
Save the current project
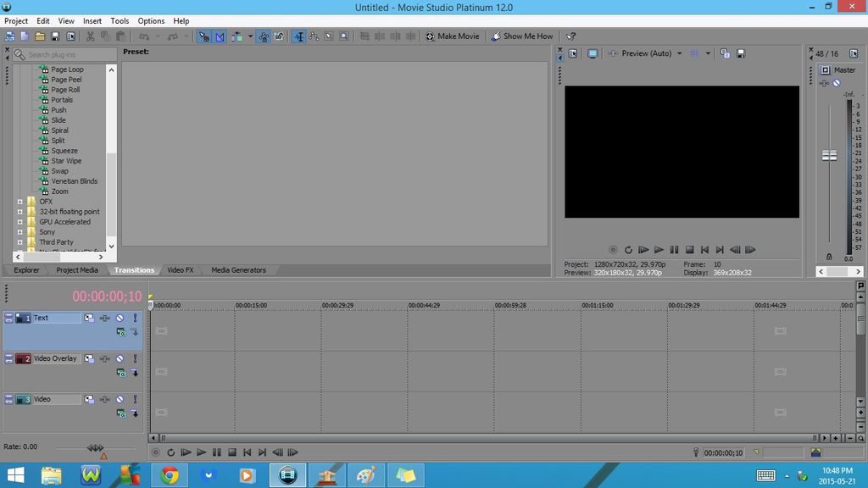tap(53, 36)
